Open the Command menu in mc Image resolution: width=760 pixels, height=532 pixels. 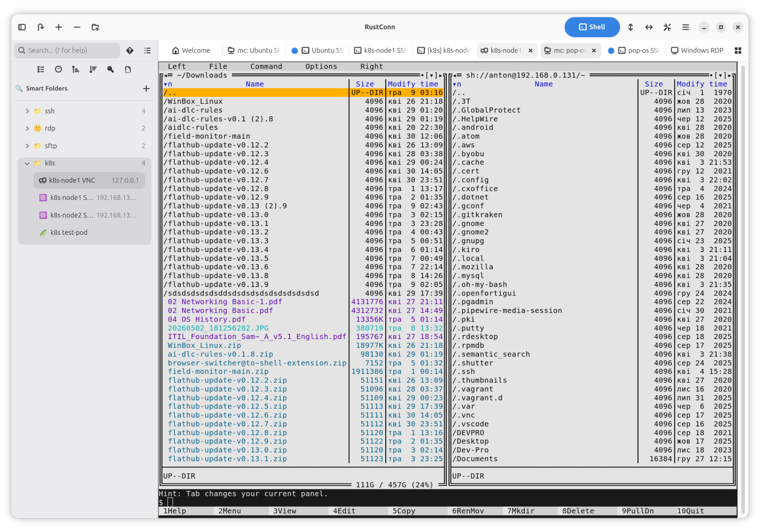coord(266,66)
